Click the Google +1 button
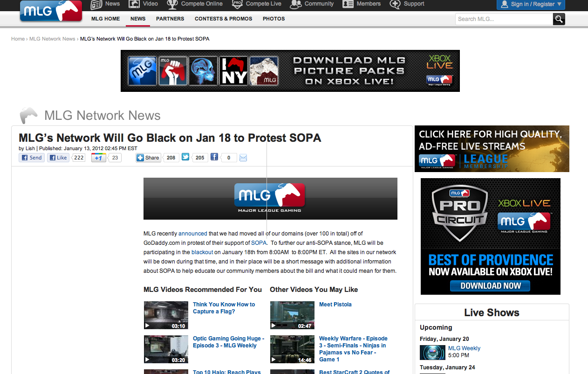This screenshot has height=374, width=588. tap(99, 158)
